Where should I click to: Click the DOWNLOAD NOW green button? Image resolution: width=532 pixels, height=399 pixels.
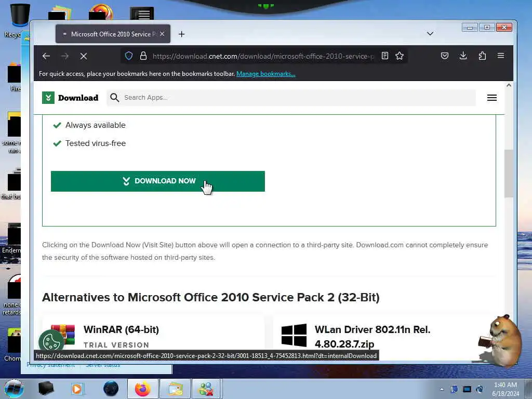[x=158, y=181]
